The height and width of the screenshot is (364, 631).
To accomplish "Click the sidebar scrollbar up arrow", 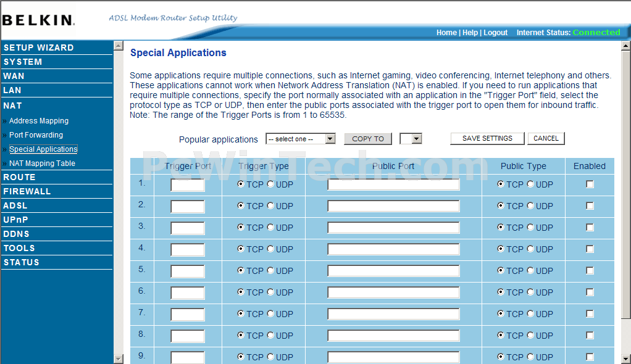I will click(119, 46).
